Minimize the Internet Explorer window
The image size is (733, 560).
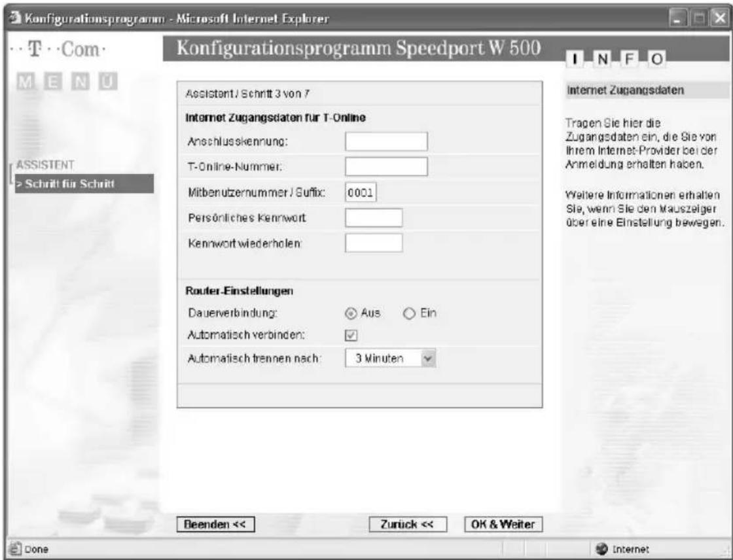(x=678, y=19)
